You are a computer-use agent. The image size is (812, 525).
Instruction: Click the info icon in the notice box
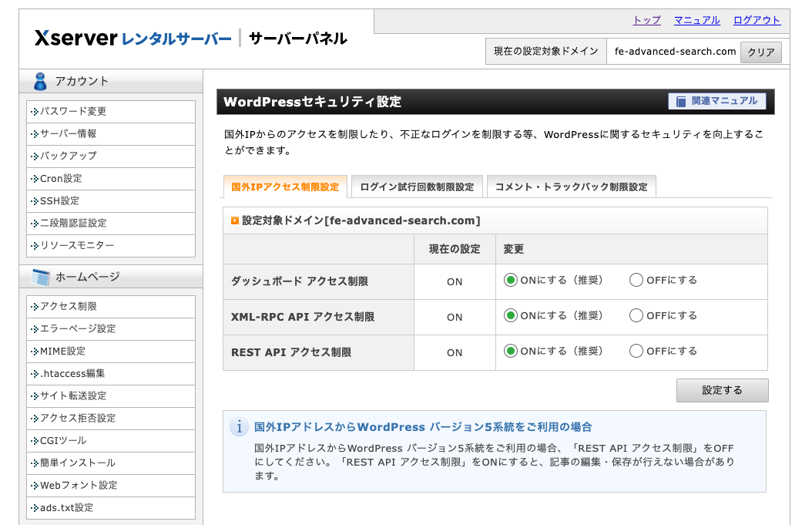pyautogui.click(x=239, y=427)
